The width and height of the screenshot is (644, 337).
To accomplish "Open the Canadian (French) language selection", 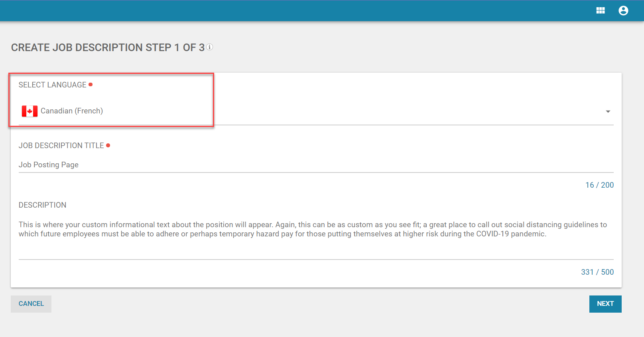I will click(x=72, y=111).
